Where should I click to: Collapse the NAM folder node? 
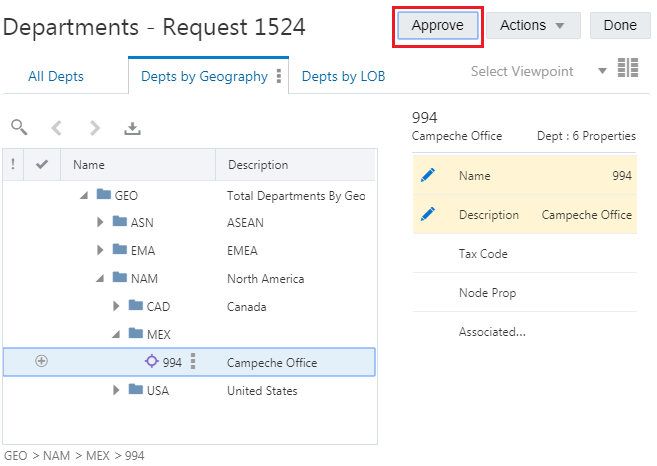pyautogui.click(x=100, y=278)
